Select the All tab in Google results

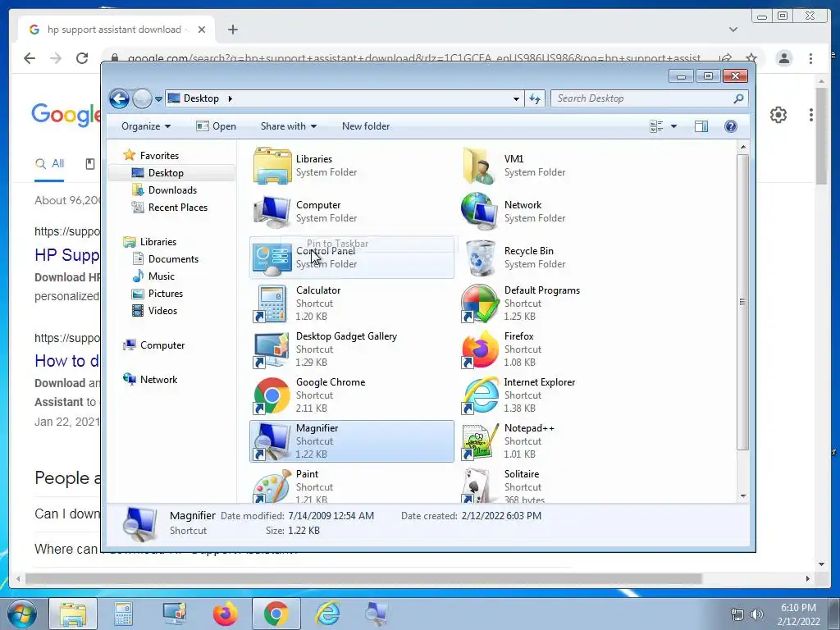(49, 164)
